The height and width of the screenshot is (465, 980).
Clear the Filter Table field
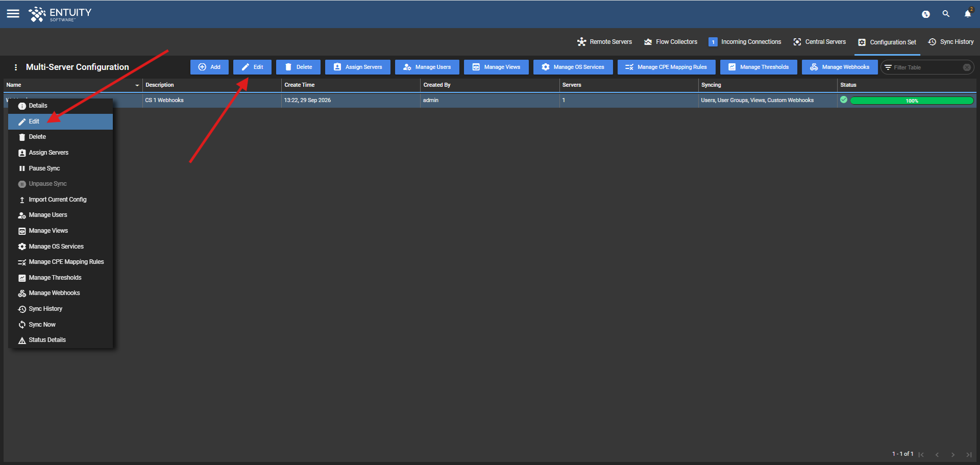pyautogui.click(x=966, y=67)
